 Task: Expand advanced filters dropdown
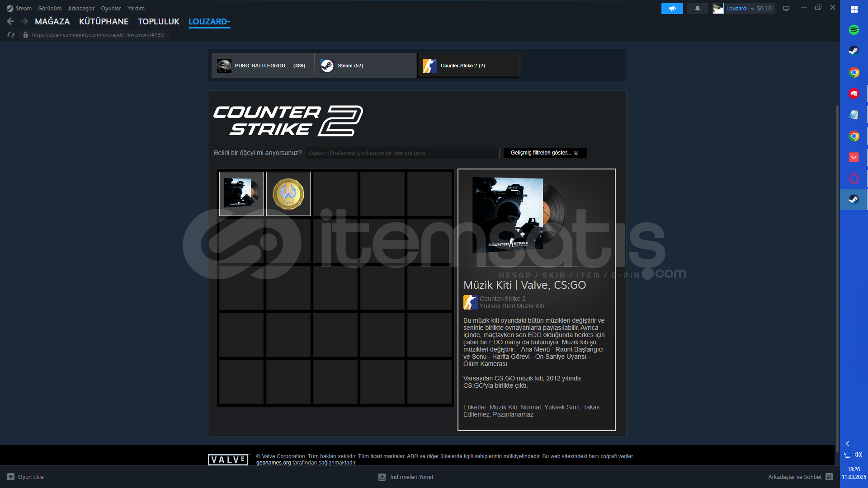(x=545, y=153)
